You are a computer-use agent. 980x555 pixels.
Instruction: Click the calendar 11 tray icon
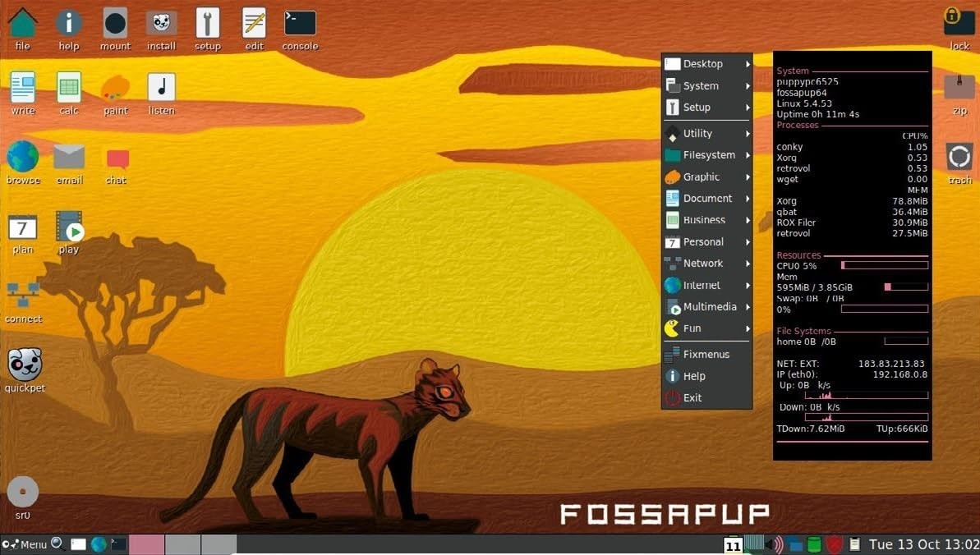pos(733,545)
